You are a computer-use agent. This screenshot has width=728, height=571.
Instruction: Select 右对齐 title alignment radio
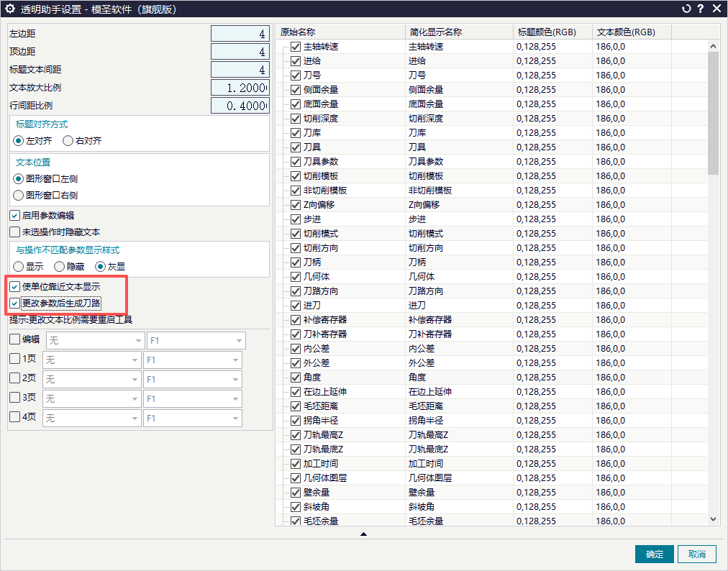point(68,141)
